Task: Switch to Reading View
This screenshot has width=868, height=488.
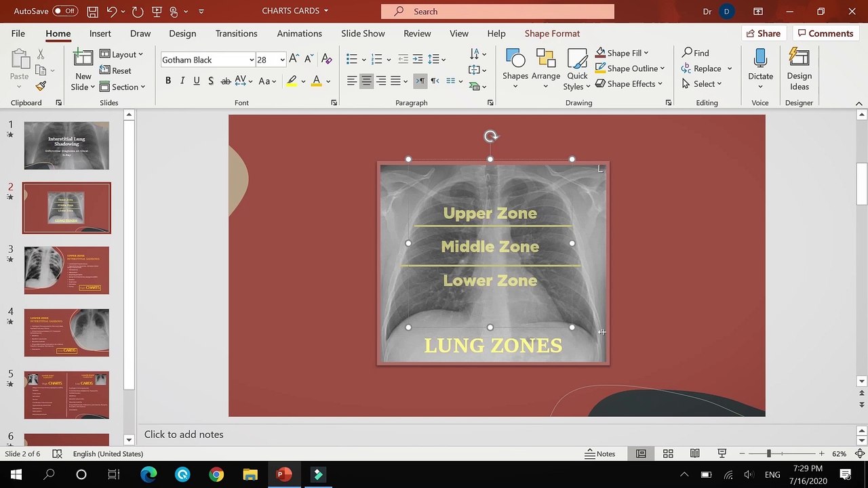Action: (x=695, y=454)
